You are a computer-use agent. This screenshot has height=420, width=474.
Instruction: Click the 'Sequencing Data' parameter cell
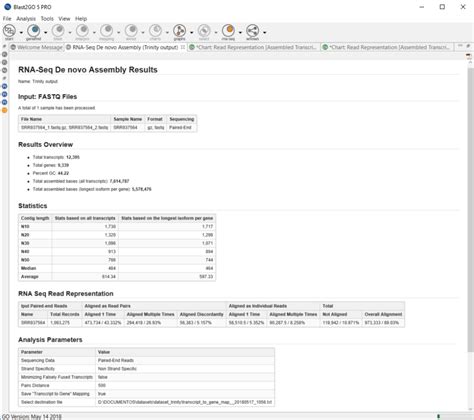point(57,360)
